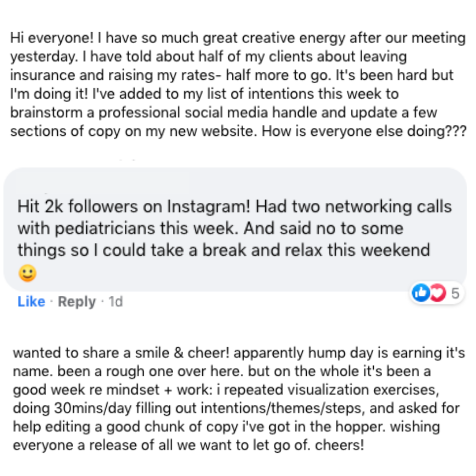Viewport: 476px width, 476px height.
Task: Click the text 30mins/day in the last post
Action: click(x=93, y=408)
